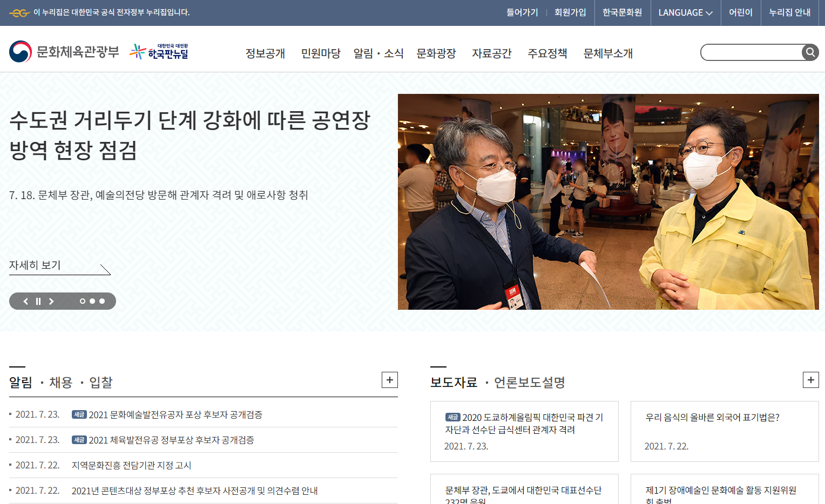The image size is (825, 504).
Task: Expand the 알림 section with plus icon
Action: [x=390, y=380]
